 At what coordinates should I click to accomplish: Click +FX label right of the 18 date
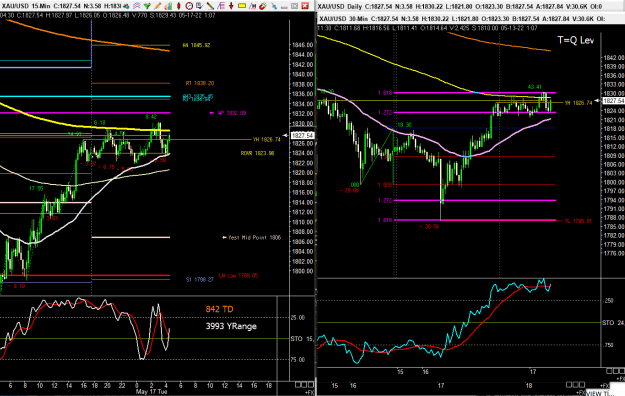point(605,386)
